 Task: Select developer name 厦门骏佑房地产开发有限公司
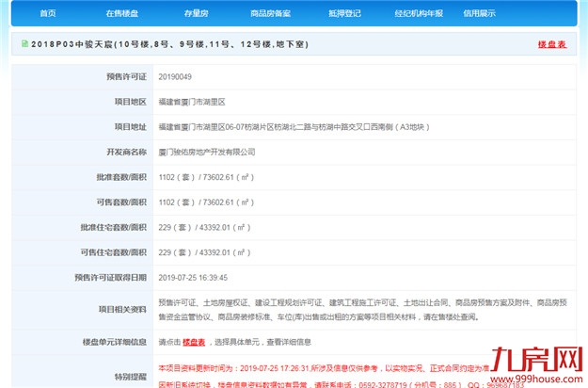point(207,152)
